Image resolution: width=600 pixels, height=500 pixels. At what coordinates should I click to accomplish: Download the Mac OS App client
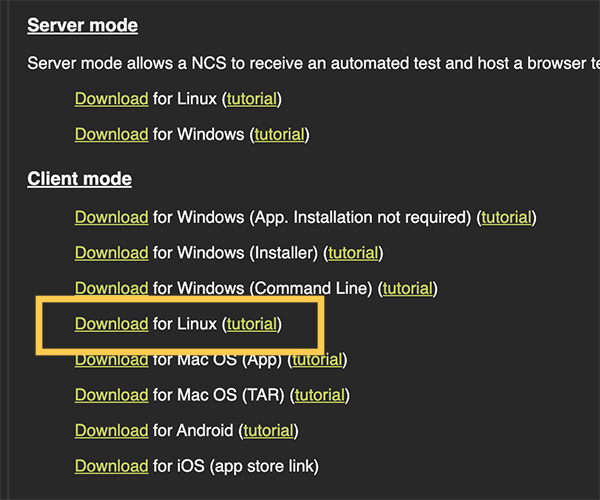pyautogui.click(x=111, y=360)
